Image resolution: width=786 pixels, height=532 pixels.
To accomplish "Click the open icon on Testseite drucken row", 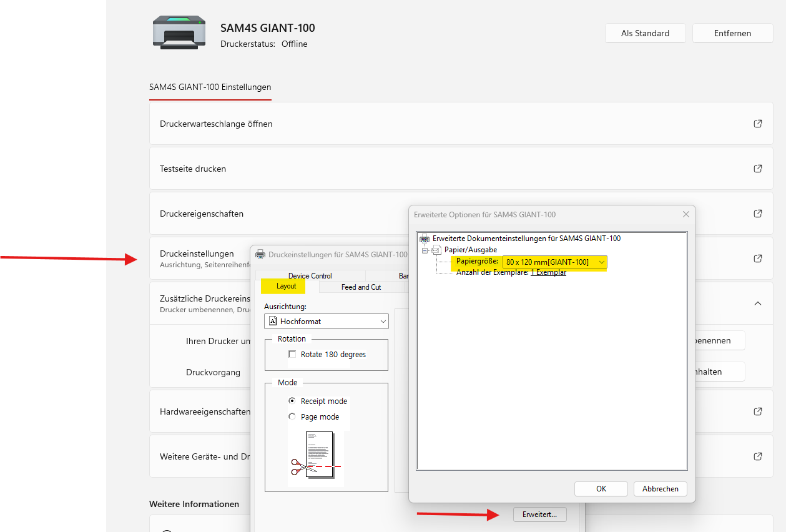I will click(x=758, y=169).
